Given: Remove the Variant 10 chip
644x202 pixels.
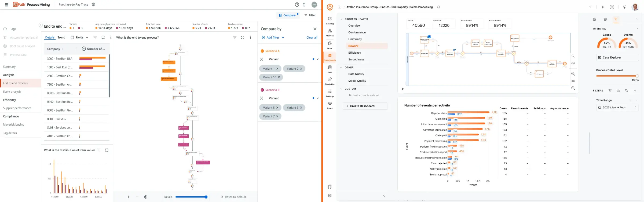Looking at the screenshot, I should point(279,77).
